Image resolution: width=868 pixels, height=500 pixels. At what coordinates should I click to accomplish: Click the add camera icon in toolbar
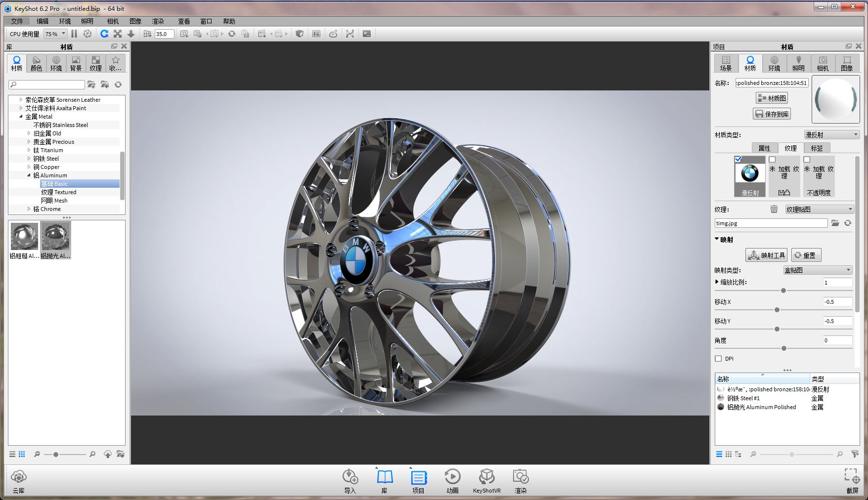click(x=184, y=34)
